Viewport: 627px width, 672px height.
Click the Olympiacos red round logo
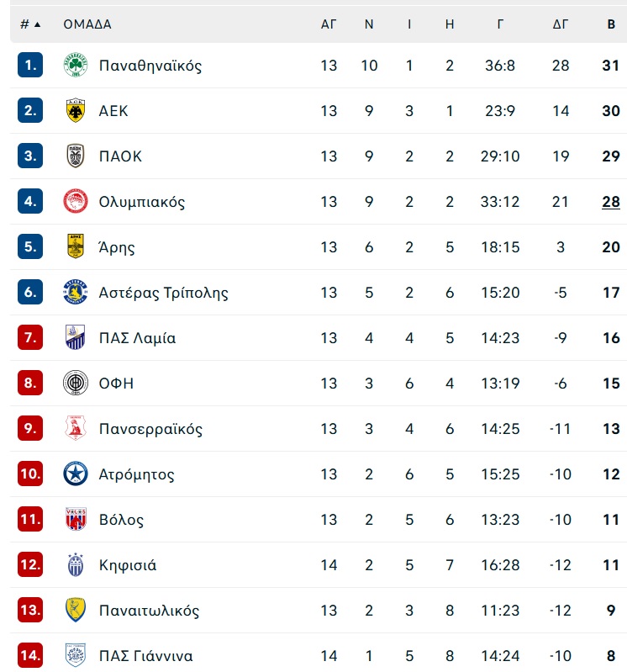pyautogui.click(x=76, y=201)
